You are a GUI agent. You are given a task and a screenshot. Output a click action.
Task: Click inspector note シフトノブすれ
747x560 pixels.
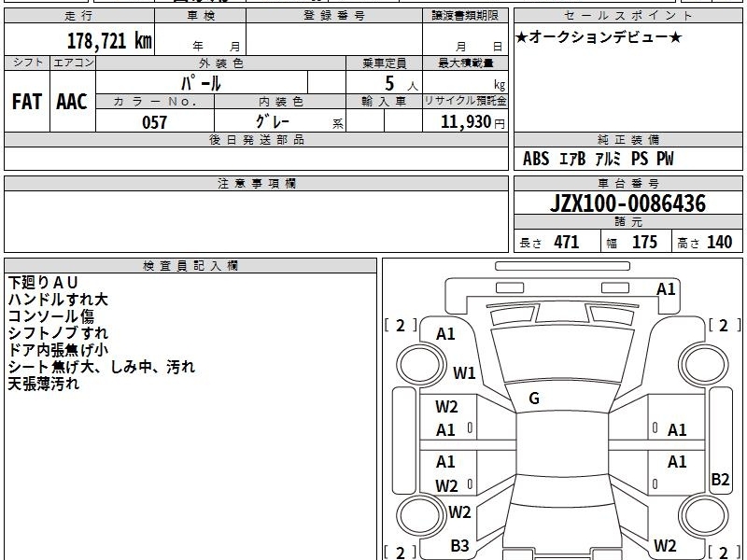(x=58, y=333)
